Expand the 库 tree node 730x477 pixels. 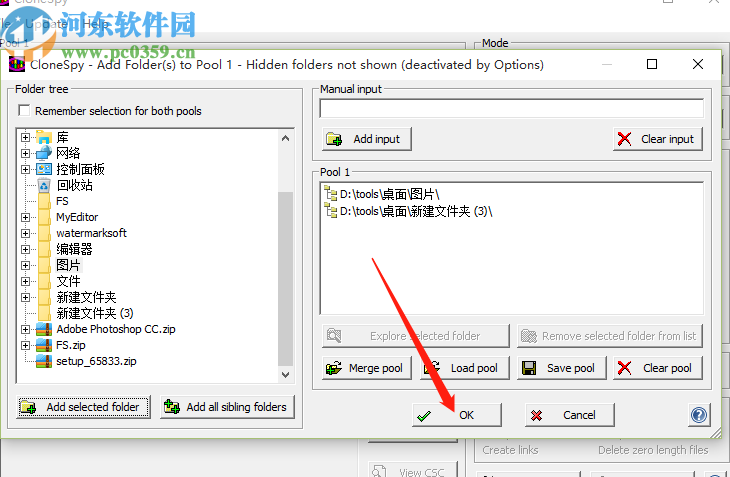point(26,137)
